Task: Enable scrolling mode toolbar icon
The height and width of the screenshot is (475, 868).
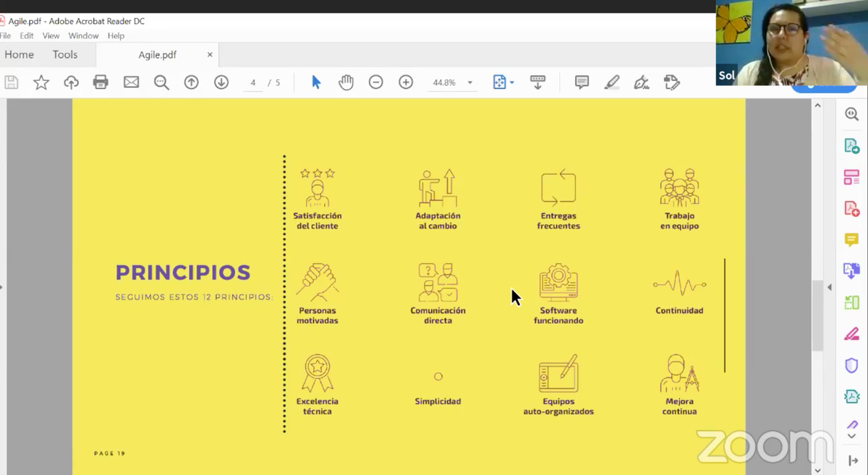Action: 537,82
